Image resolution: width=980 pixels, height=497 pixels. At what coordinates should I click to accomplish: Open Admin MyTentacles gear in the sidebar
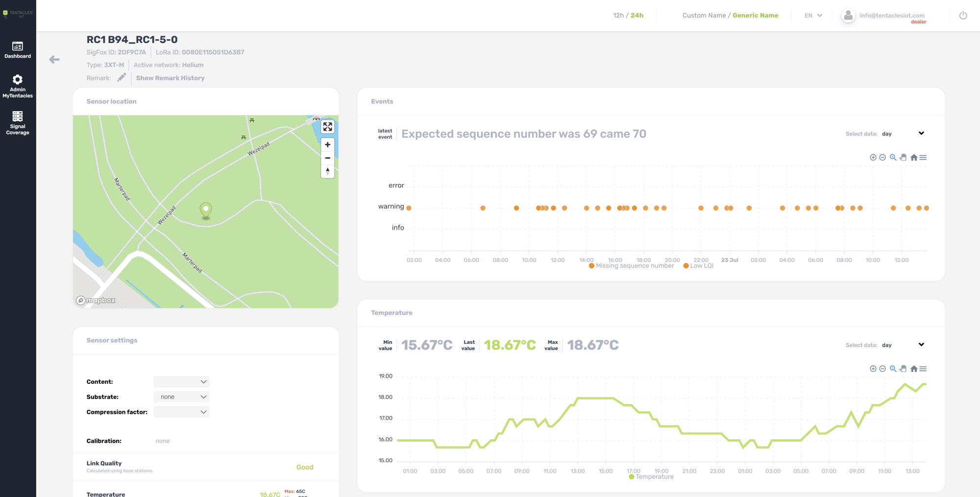[x=18, y=86]
